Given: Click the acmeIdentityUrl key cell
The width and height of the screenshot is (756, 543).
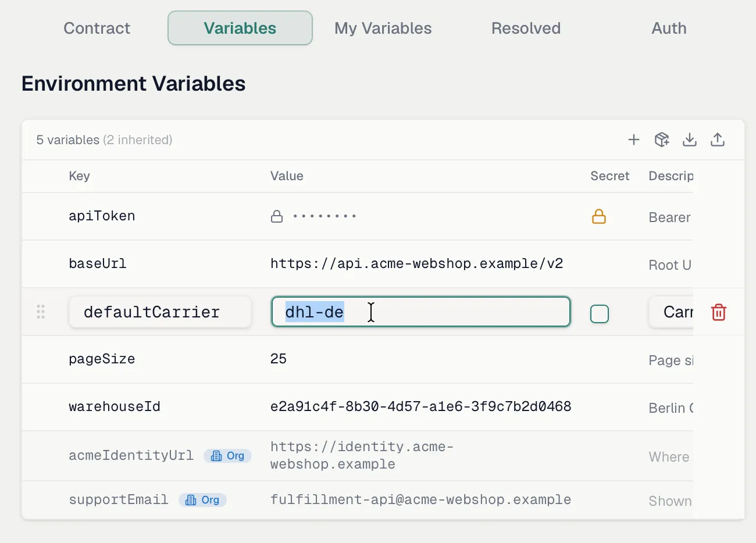Looking at the screenshot, I should pyautogui.click(x=131, y=456).
